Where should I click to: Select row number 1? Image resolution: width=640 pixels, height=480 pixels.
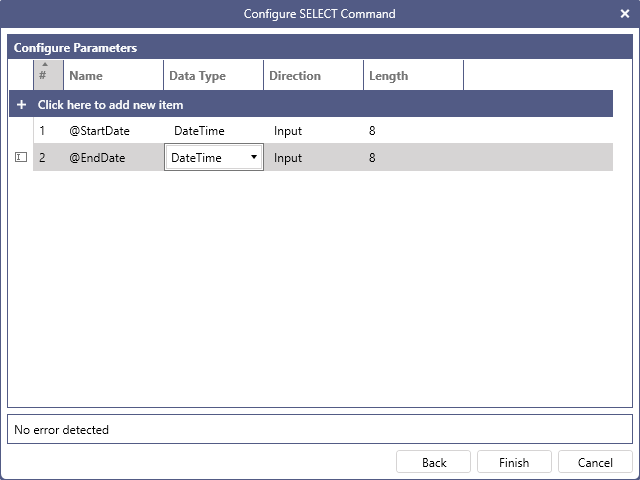click(42, 131)
